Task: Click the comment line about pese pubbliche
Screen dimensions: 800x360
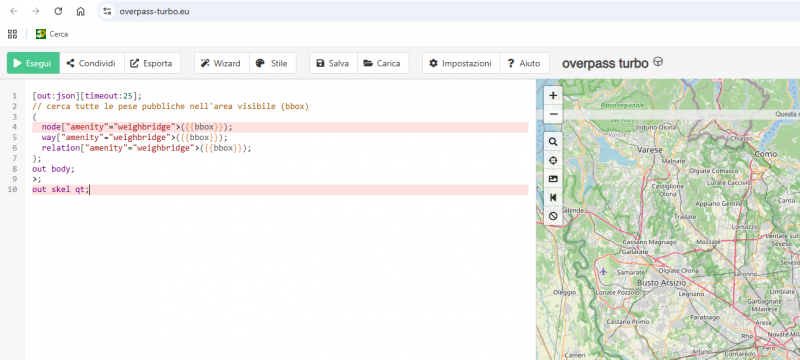Action: [x=170, y=106]
